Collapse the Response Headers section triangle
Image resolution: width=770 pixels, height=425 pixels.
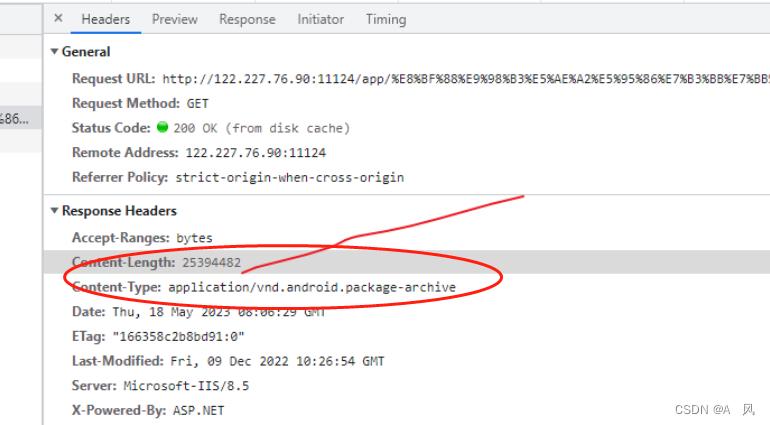[55, 210]
